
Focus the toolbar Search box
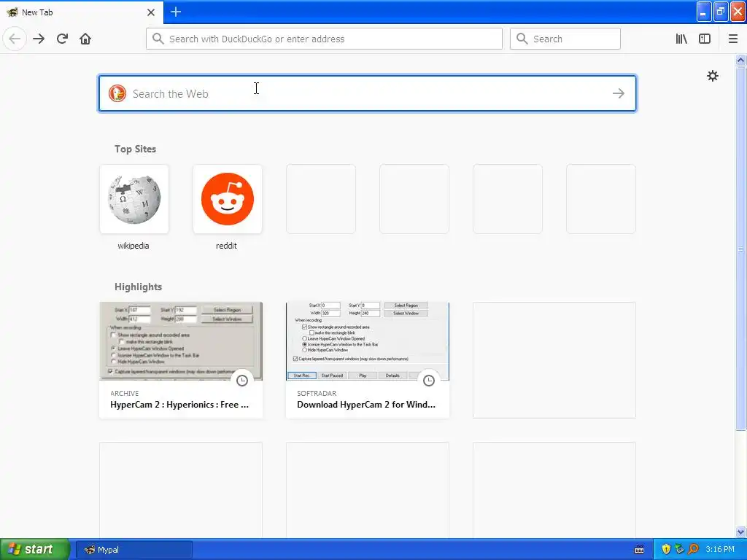tap(565, 39)
